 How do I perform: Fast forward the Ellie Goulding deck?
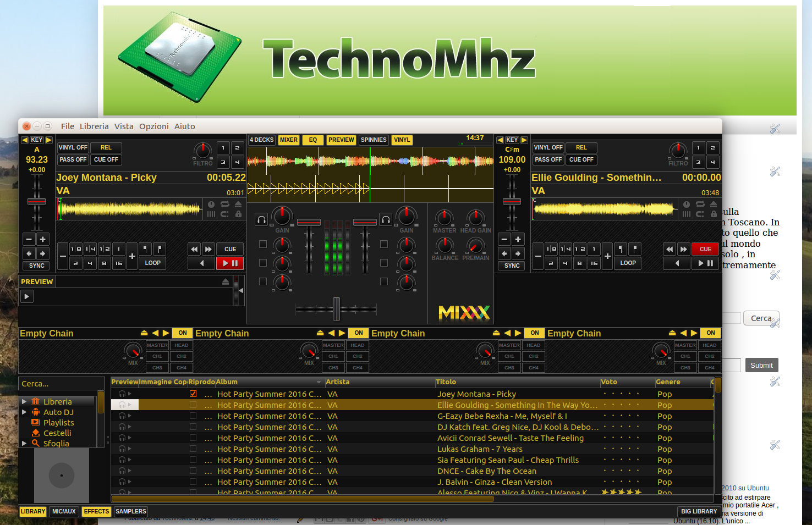coord(684,249)
